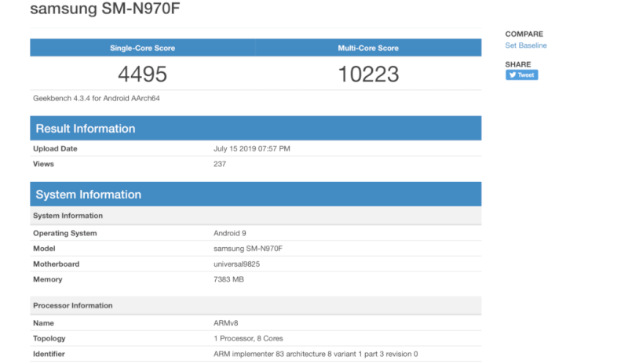The height and width of the screenshot is (364, 628).
Task: Click the Twitter bird icon on Tweet button
Action: coord(513,75)
